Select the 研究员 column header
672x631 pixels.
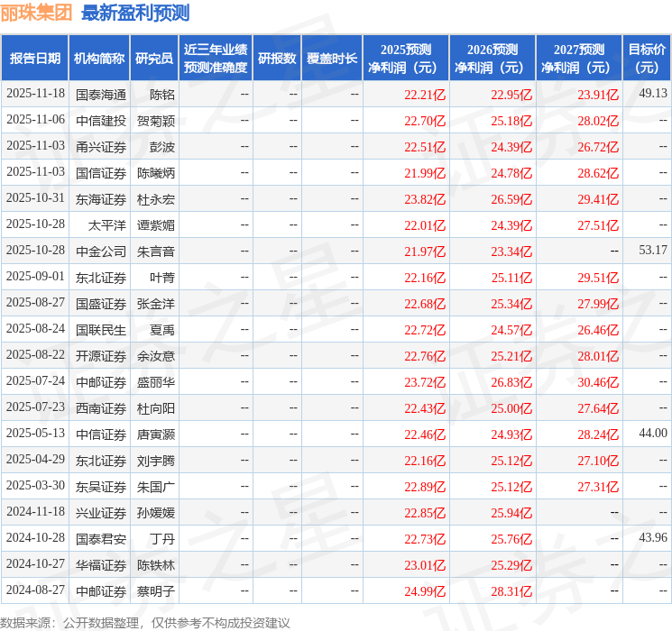[x=154, y=59]
